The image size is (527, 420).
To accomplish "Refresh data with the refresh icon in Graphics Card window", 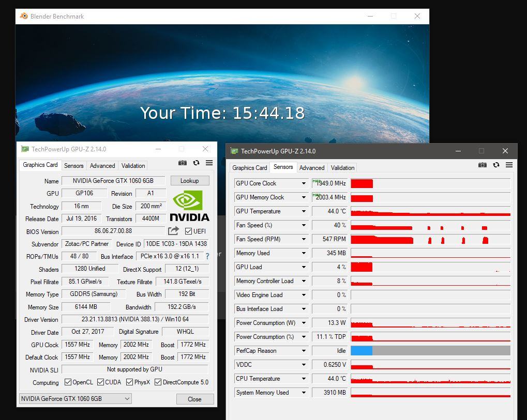I will [x=197, y=163].
